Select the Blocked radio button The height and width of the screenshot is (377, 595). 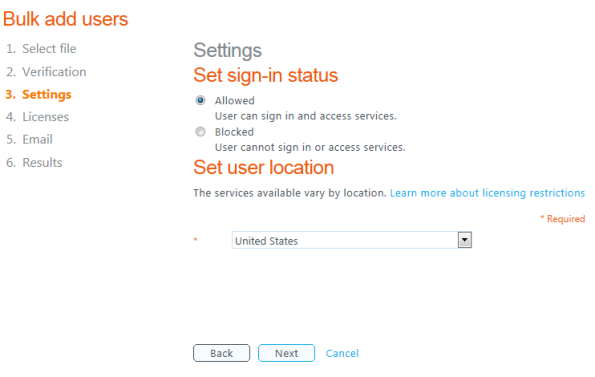(x=200, y=132)
